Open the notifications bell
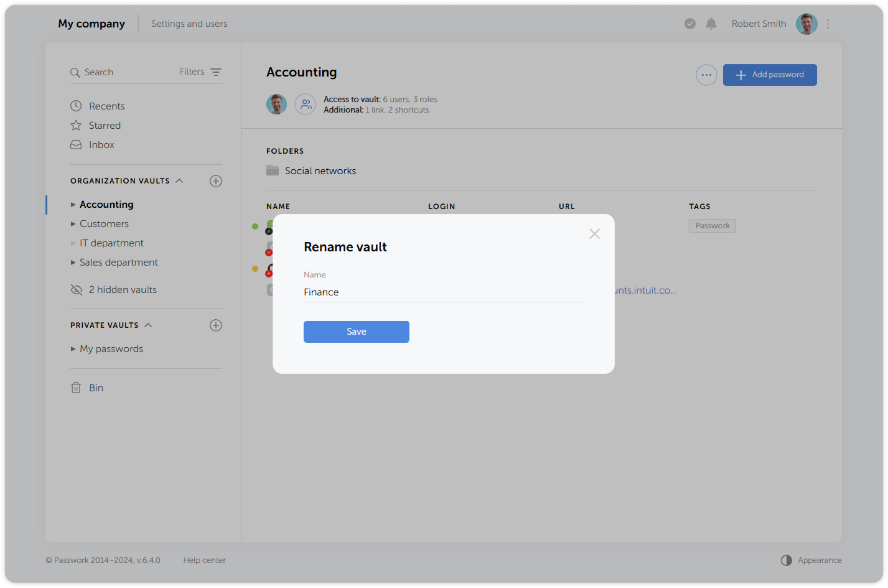Image resolution: width=888 pixels, height=588 pixels. [711, 24]
